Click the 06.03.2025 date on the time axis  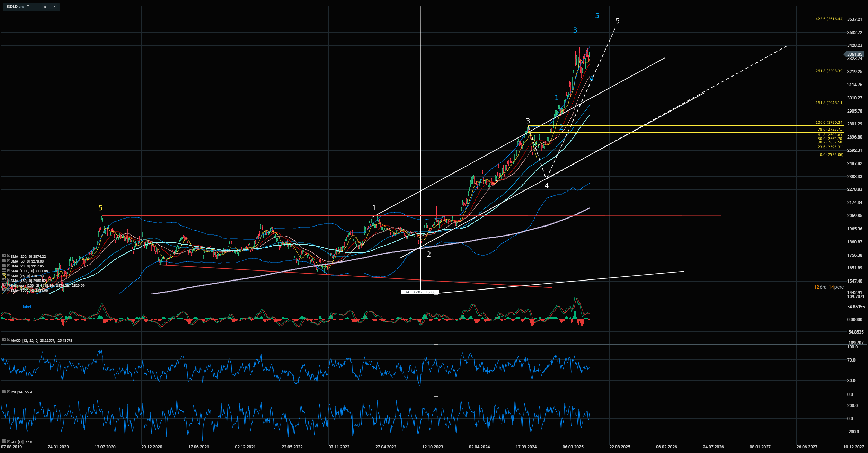click(x=573, y=447)
